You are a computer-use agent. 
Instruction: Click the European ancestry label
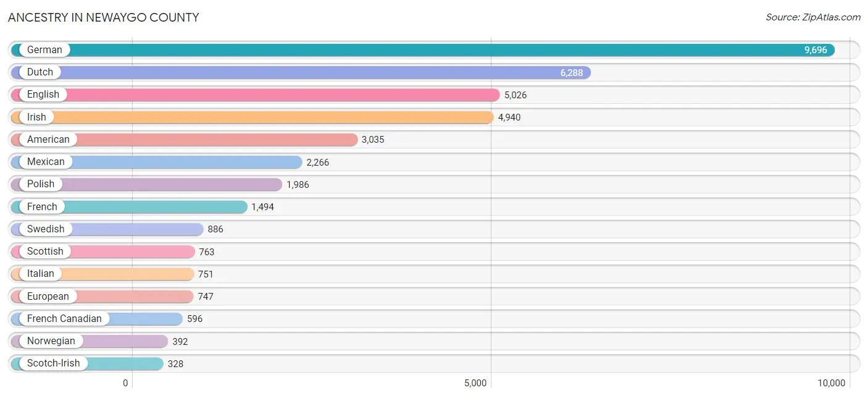coord(48,296)
